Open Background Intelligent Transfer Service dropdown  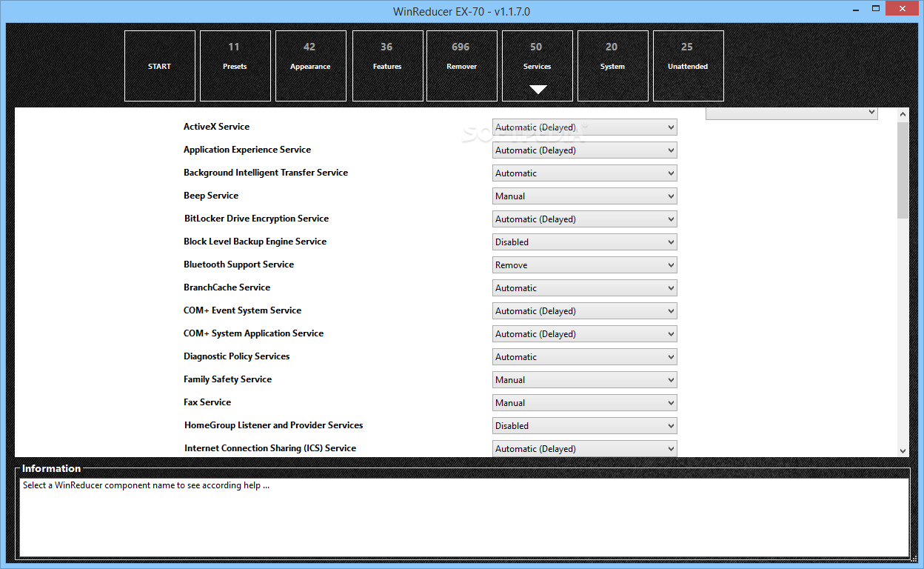(x=585, y=173)
